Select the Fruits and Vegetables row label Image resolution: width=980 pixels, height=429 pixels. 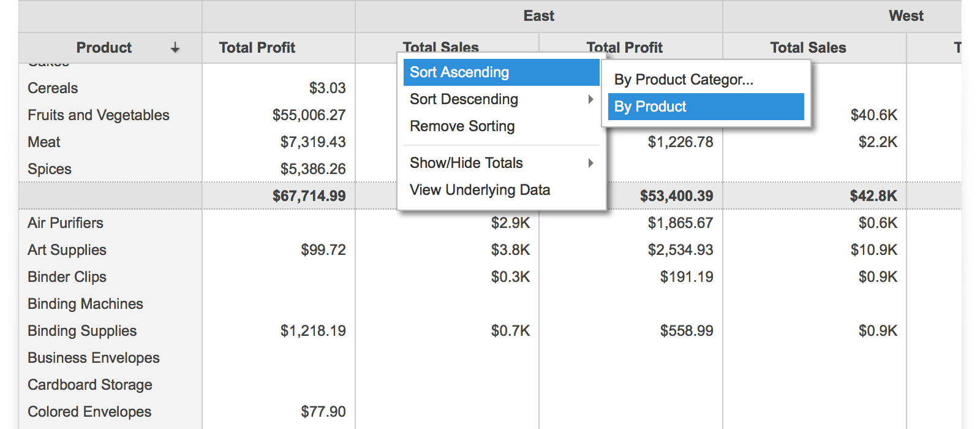(x=99, y=115)
